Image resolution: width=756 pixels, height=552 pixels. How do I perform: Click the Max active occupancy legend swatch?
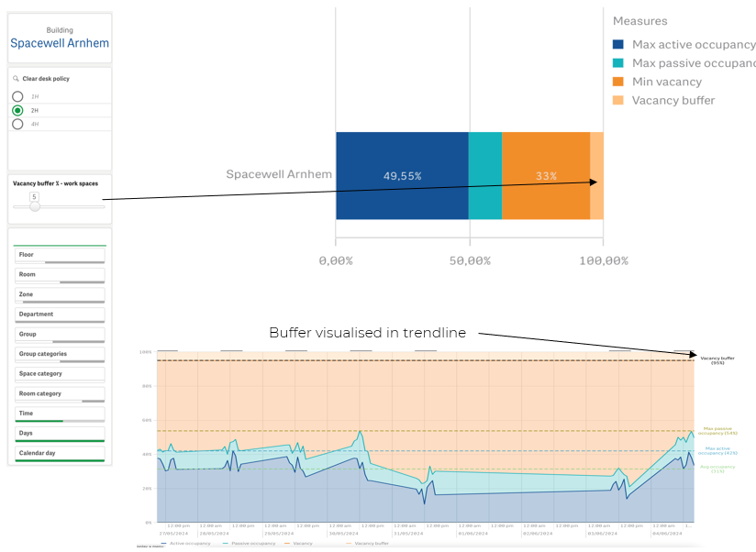point(617,44)
